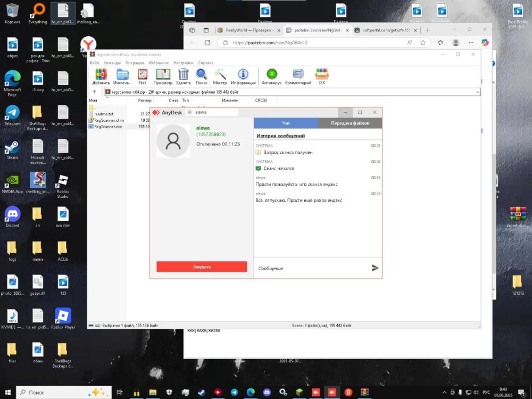Open the 121212 folder on desktop
Image resolution: width=532 pixels, height=399 pixels.
(x=518, y=285)
